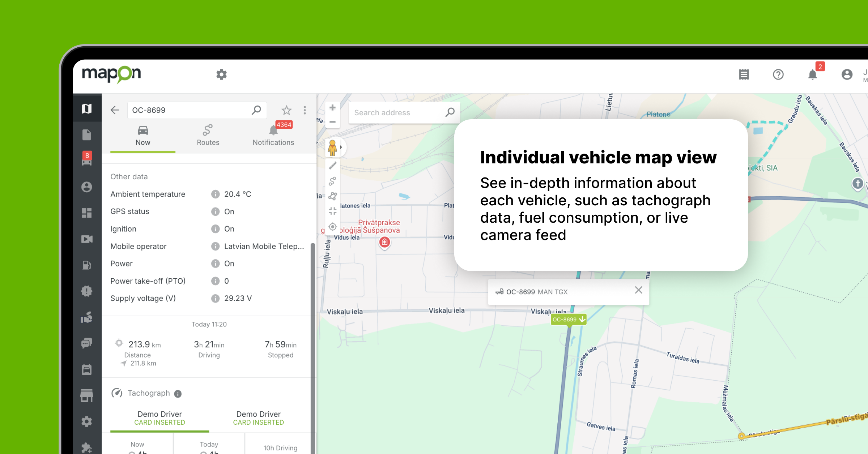868x454 pixels.
Task: Toggle the map fullscreen collapse icon
Action: (332, 211)
